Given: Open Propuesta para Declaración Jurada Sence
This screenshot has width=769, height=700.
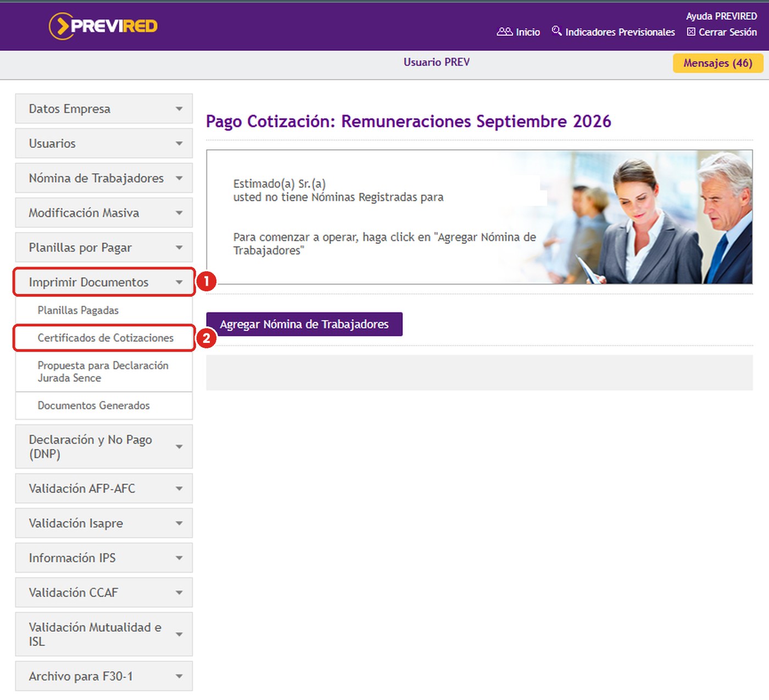Looking at the screenshot, I should [104, 371].
